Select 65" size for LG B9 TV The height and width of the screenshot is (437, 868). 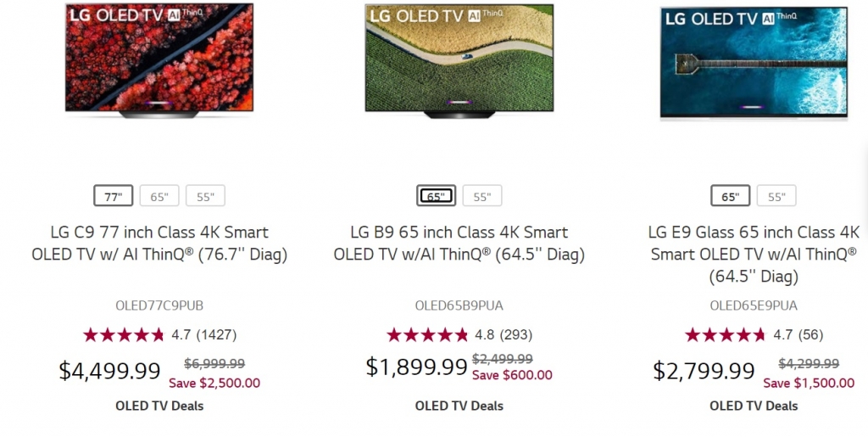pos(437,196)
